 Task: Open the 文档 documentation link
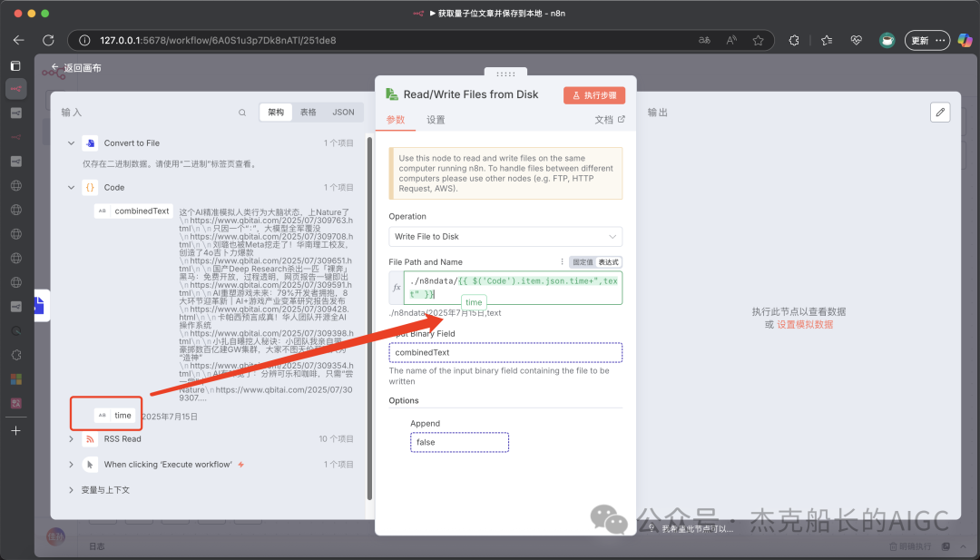[610, 120]
